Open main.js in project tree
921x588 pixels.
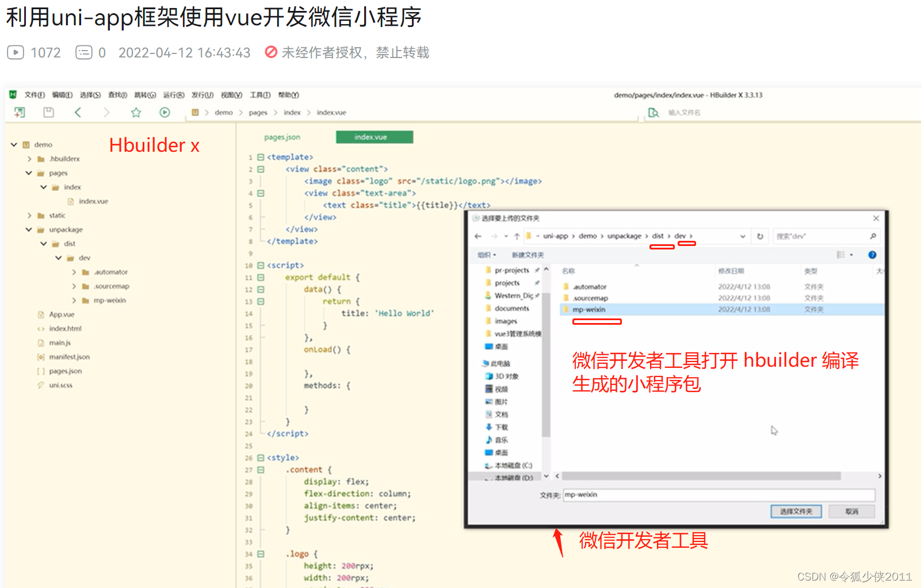(60, 343)
